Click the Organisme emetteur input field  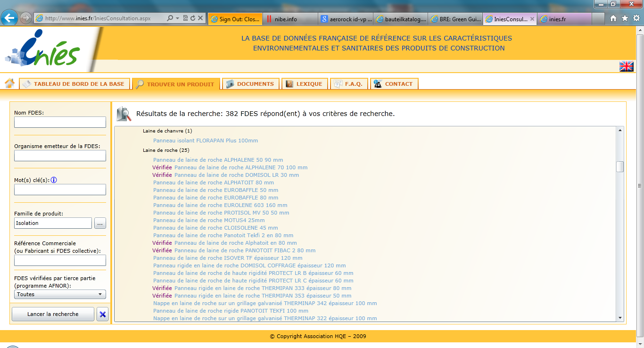pos(60,156)
